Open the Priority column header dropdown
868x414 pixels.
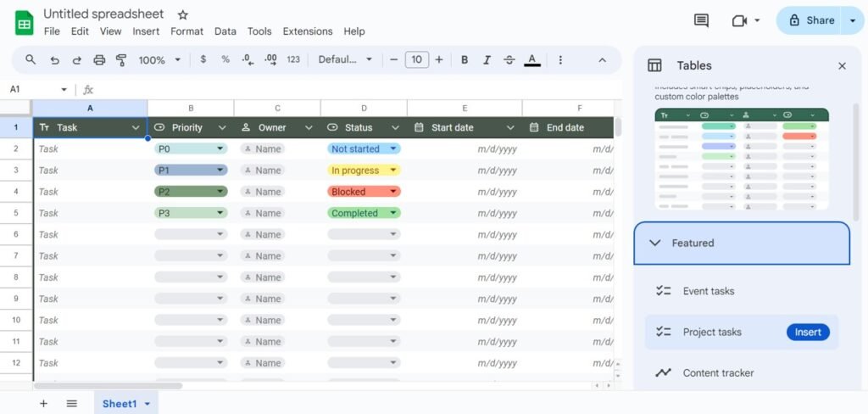[222, 127]
